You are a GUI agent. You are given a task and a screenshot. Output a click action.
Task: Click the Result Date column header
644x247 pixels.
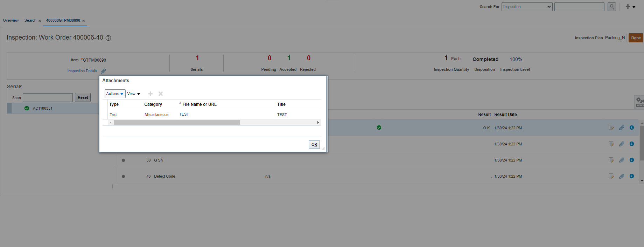pos(505,115)
